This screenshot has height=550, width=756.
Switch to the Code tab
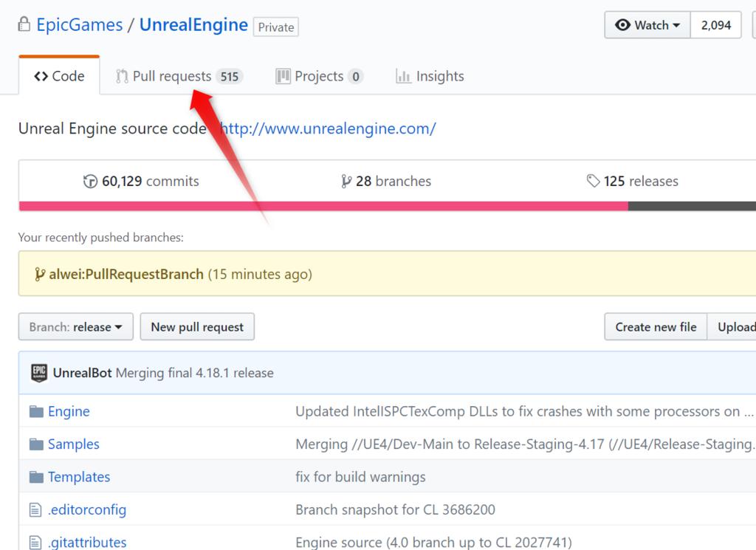click(x=59, y=76)
